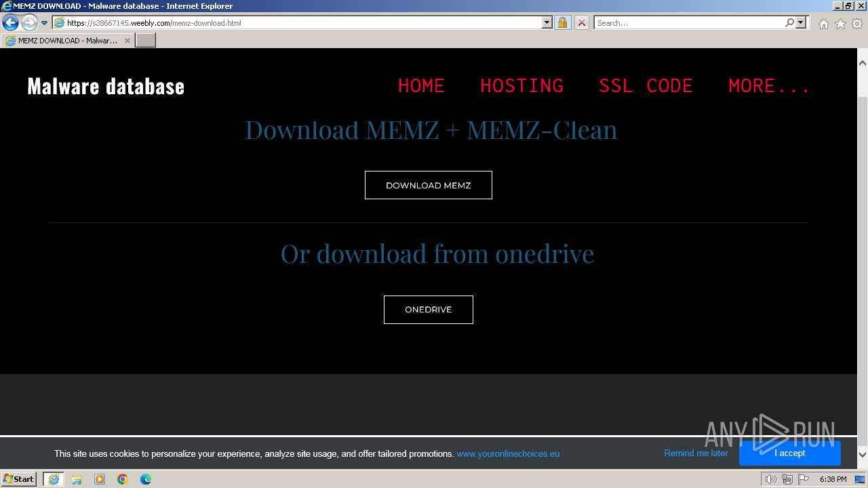Select the MEMZ DOWNLOAD browser tab
Screen dimensions: 868x488
pos(67,41)
